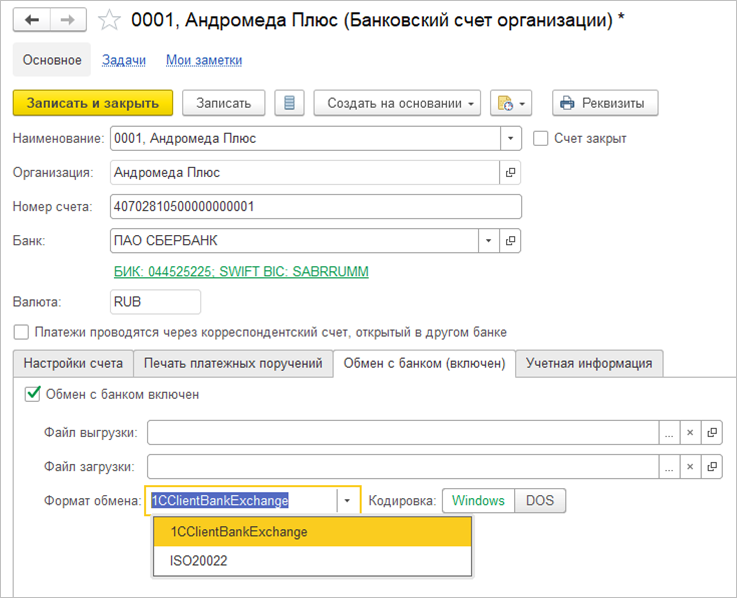Toggle the Счет закрыт checkbox
This screenshot has width=737, height=598.
[542, 139]
